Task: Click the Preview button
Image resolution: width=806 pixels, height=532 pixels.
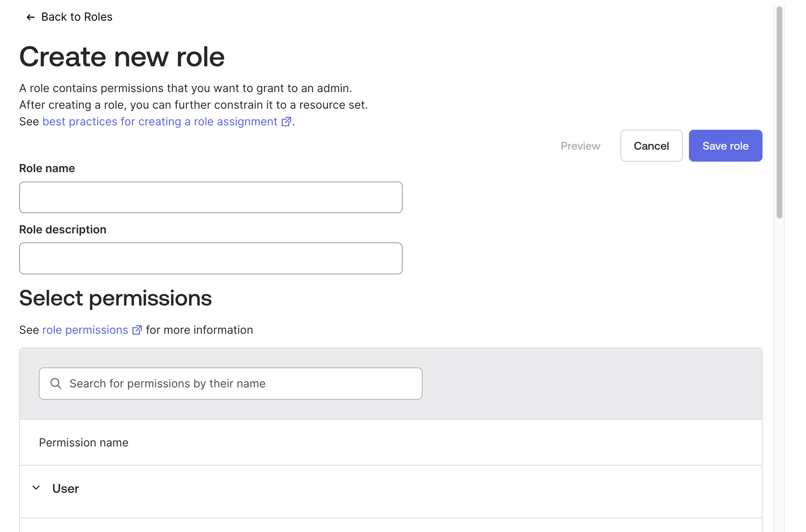Action: (x=580, y=146)
